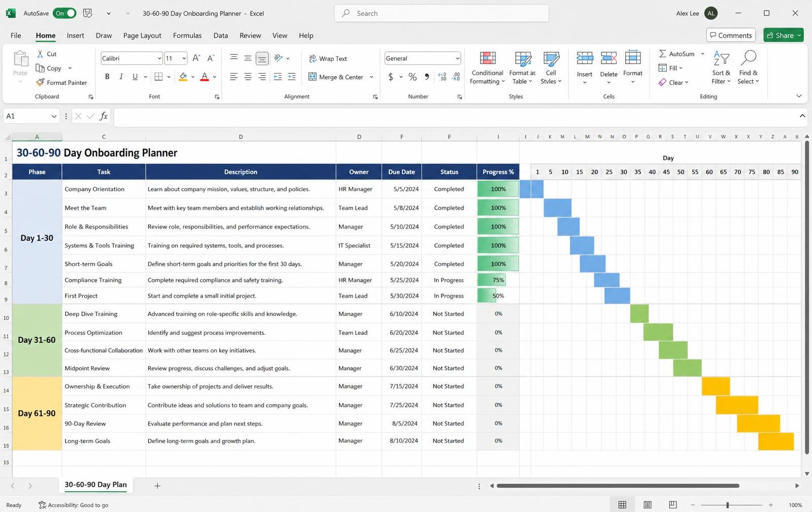Click the Copy icon
Viewport: 812px width, 512px height.
(x=40, y=68)
